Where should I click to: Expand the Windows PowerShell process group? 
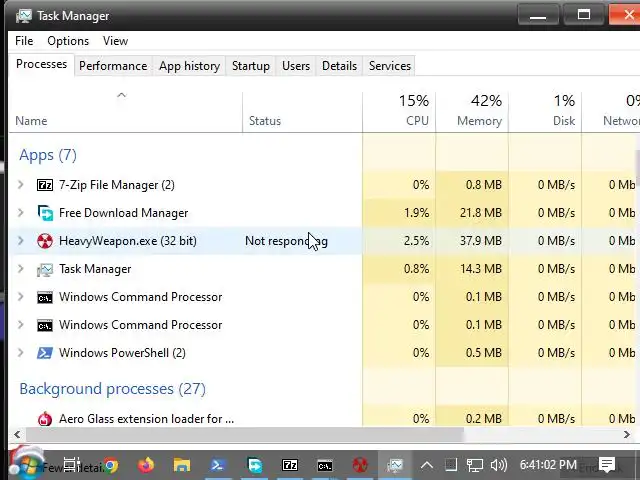(x=21, y=353)
